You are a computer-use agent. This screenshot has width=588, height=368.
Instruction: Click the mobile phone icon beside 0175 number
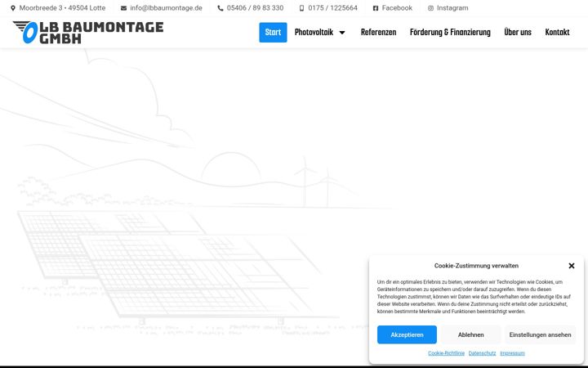click(301, 8)
